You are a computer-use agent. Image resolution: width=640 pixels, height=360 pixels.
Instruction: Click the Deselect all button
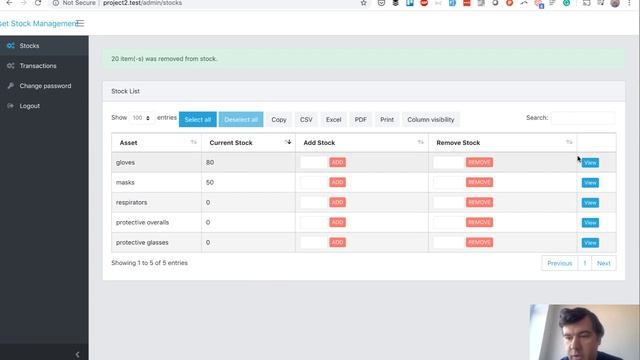point(241,120)
